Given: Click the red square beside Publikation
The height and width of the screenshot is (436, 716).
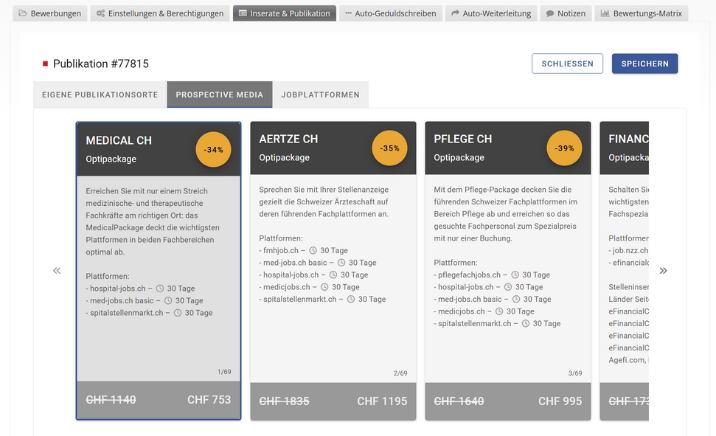Looking at the screenshot, I should tap(45, 63).
